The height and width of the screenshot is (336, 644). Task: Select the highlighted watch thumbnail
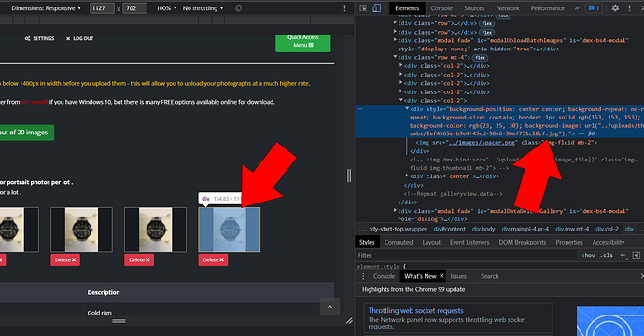(230, 230)
